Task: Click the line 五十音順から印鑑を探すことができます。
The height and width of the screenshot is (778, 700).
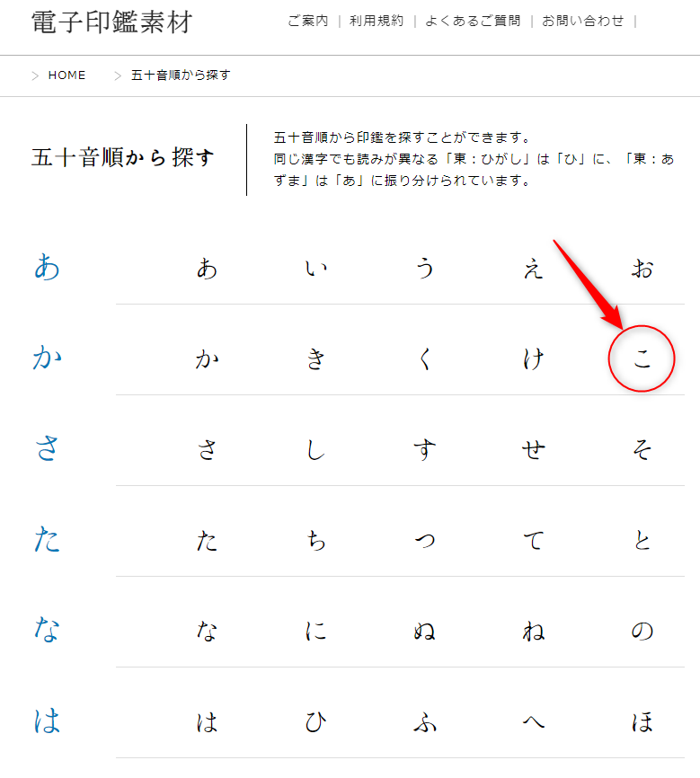Action: (x=403, y=137)
